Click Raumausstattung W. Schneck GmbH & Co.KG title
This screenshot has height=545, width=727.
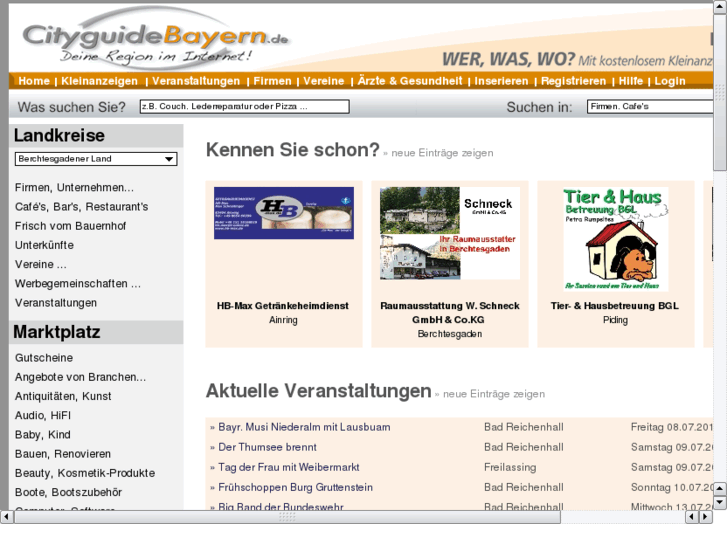pyautogui.click(x=450, y=313)
